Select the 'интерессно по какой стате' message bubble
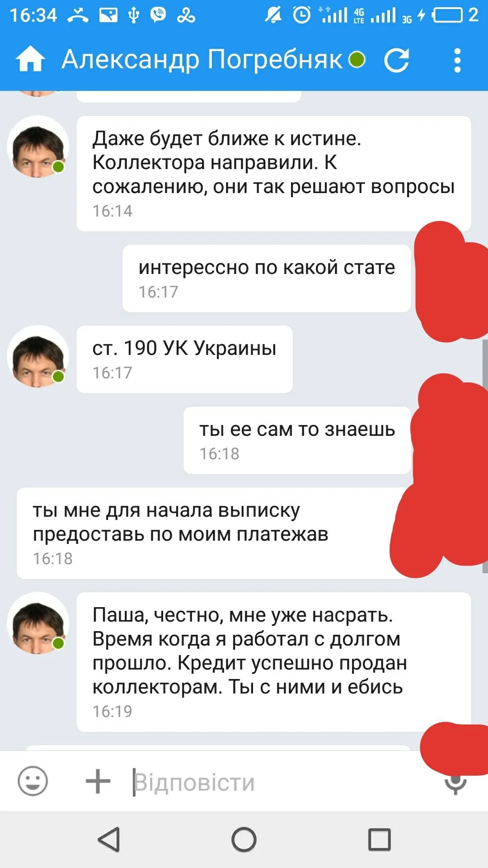 click(x=267, y=278)
